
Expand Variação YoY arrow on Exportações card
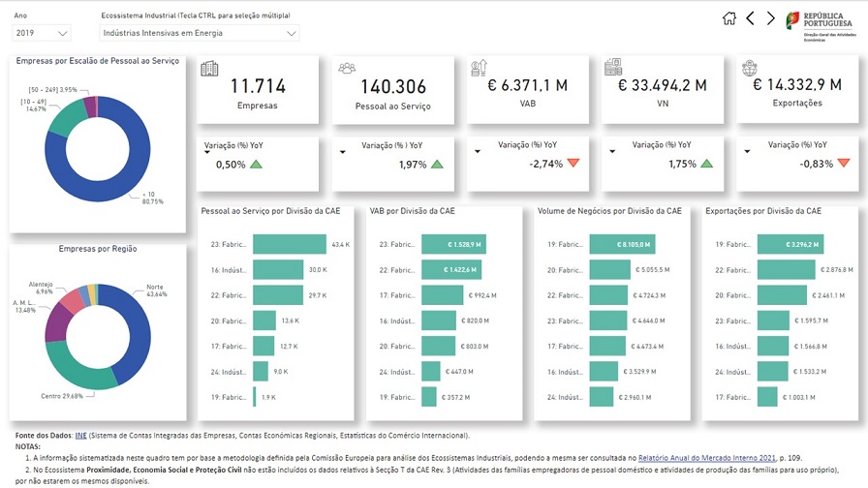point(747,151)
